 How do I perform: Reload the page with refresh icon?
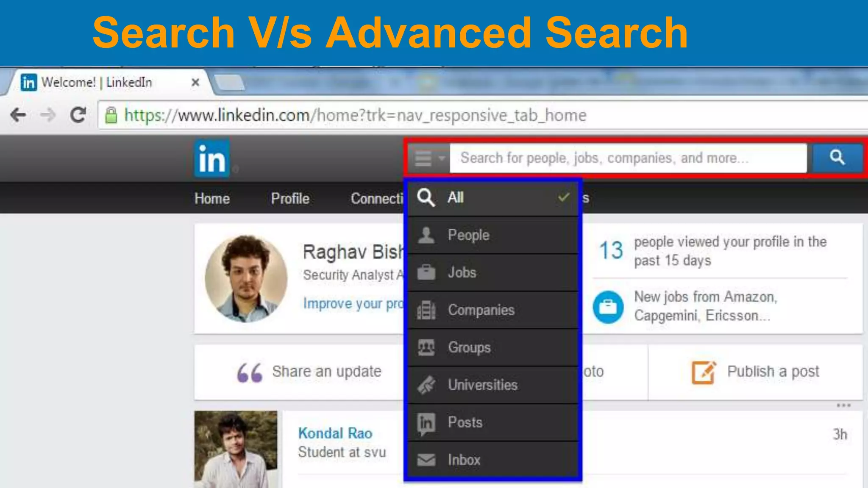coord(78,115)
